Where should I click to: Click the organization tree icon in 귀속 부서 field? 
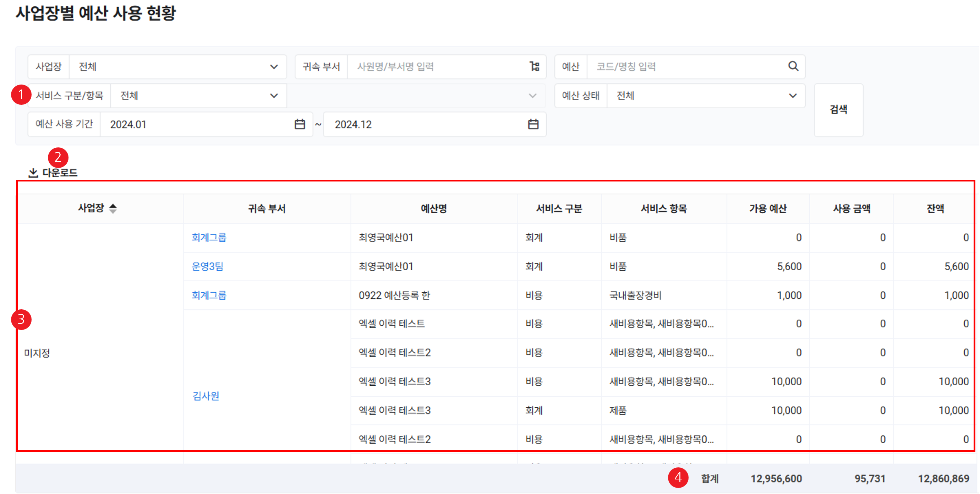(535, 67)
